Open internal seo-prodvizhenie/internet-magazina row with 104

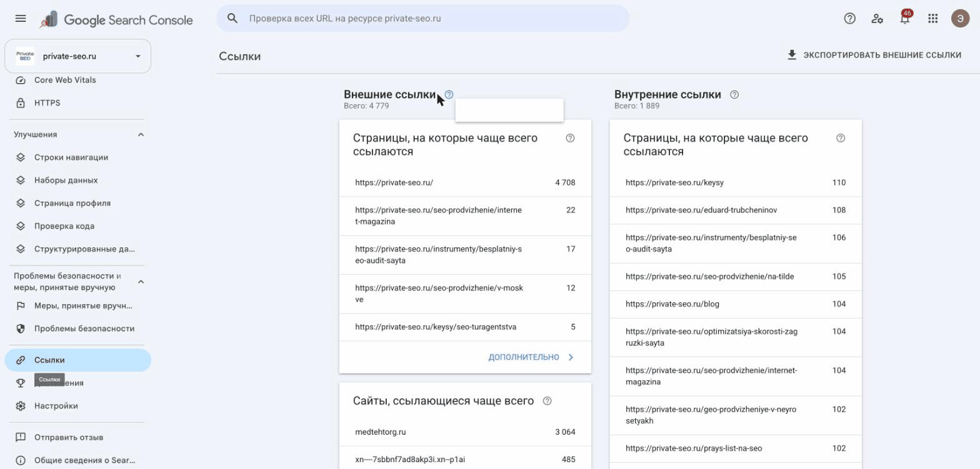(736, 376)
